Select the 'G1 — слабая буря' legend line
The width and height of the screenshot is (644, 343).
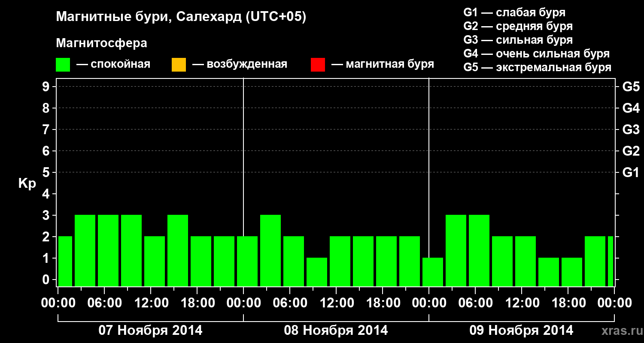pos(514,12)
